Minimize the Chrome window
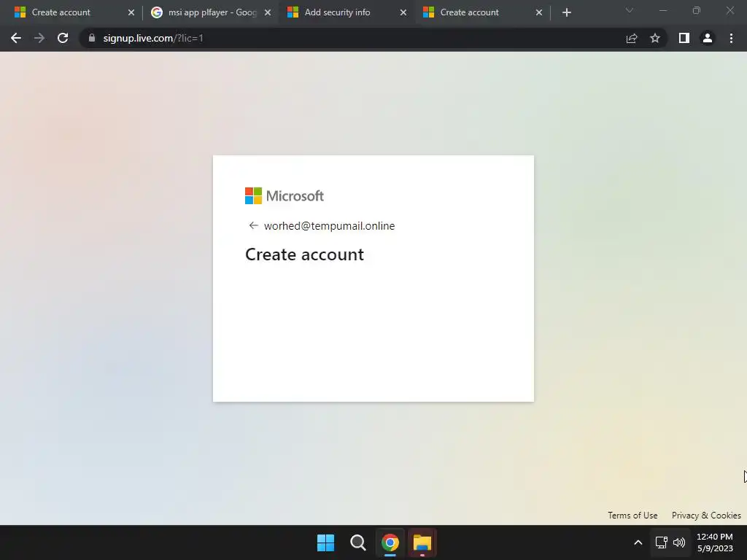747x560 pixels. point(663,10)
